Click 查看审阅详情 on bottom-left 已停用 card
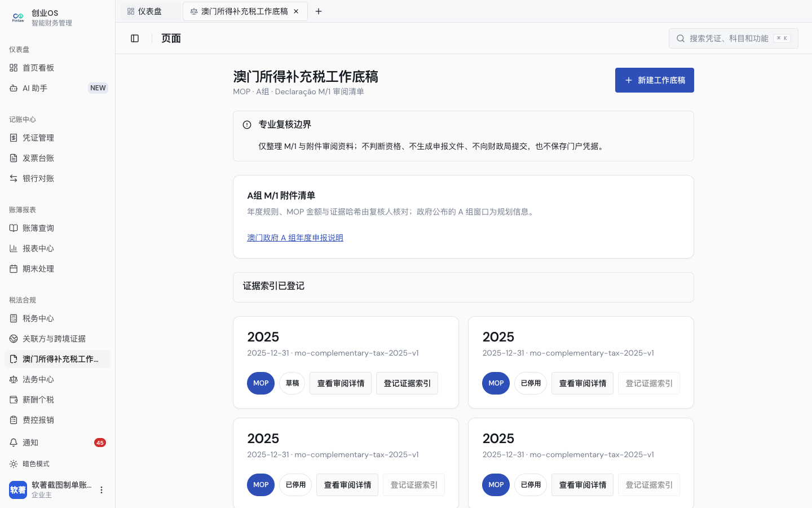This screenshot has width=812, height=508. tap(347, 485)
